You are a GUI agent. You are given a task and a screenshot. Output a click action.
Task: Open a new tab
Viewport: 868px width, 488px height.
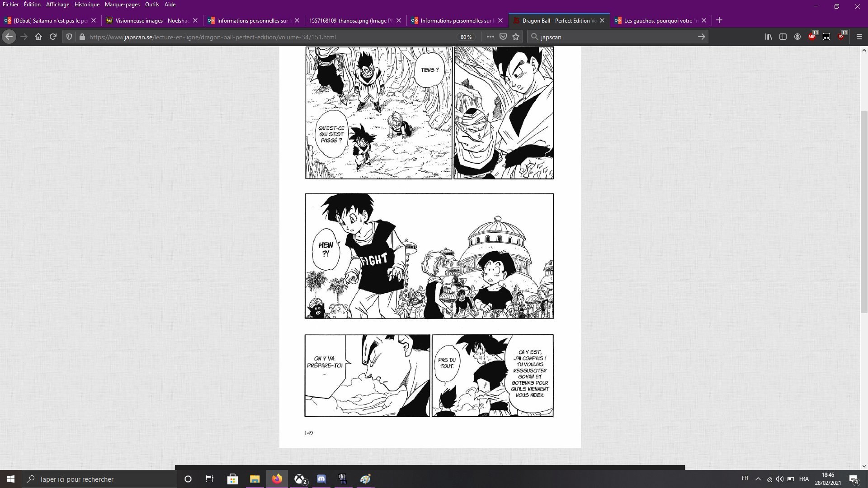(719, 20)
